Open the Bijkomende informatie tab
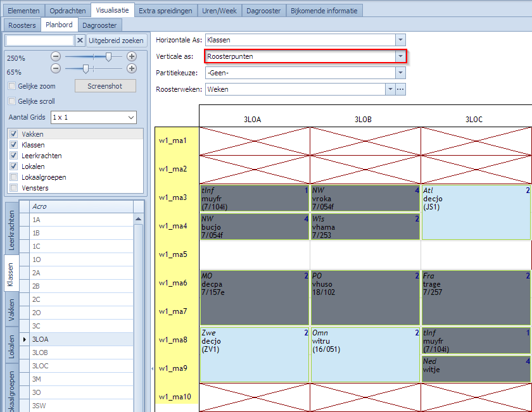The image size is (532, 412). 324,11
